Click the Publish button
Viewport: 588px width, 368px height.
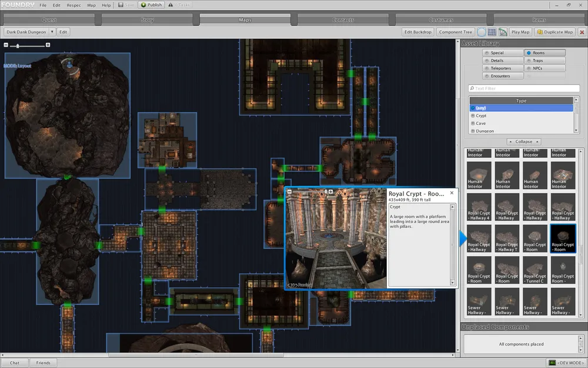(152, 5)
